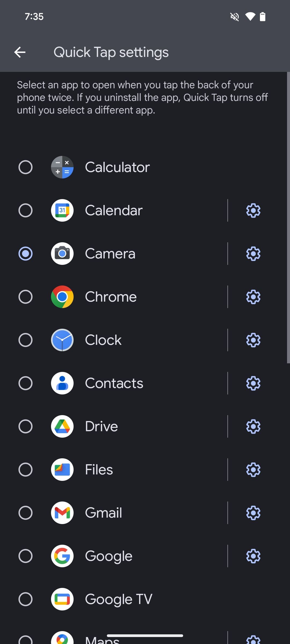
Task: Tap the Wi-Fi status icon
Action: [x=250, y=17]
